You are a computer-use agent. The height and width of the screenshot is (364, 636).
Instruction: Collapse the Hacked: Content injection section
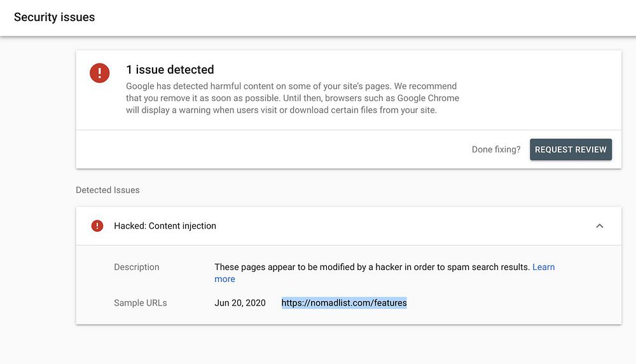pos(599,226)
